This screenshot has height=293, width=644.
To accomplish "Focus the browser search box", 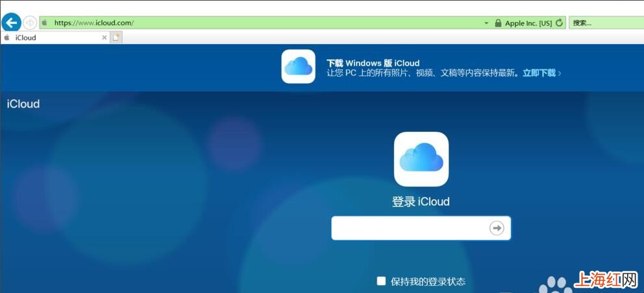I will [606, 23].
